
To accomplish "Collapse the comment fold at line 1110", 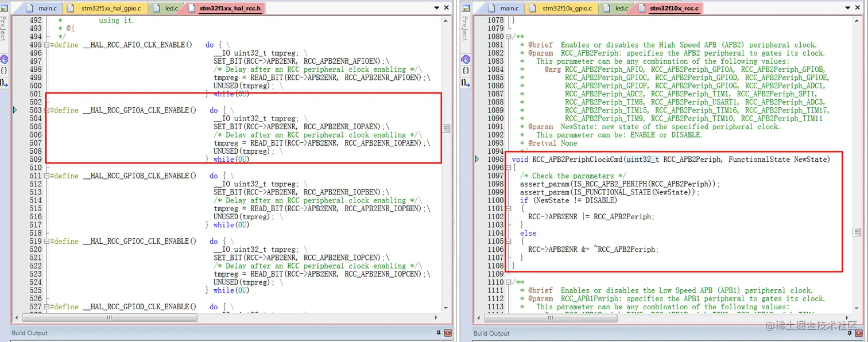I will (509, 282).
